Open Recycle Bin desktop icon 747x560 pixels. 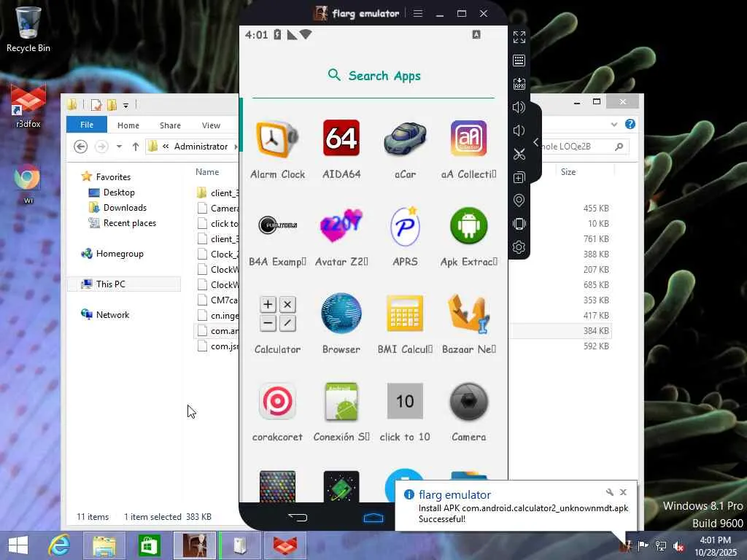coord(28,29)
